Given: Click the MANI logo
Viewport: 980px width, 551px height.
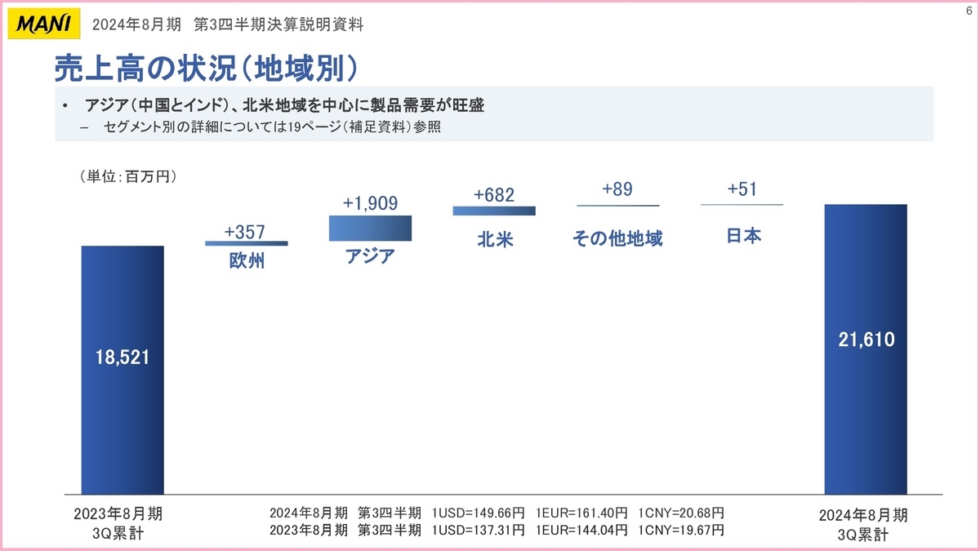Looking at the screenshot, I should [46, 24].
